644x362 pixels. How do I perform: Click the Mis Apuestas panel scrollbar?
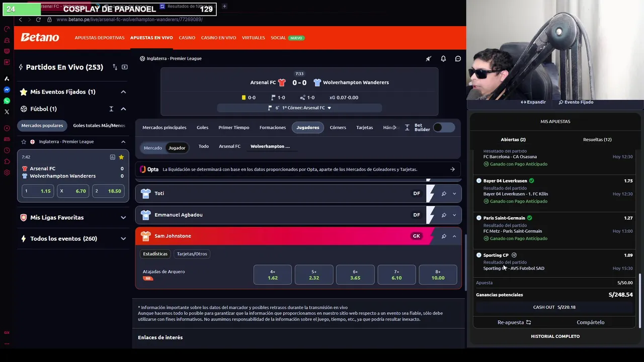[640, 300]
